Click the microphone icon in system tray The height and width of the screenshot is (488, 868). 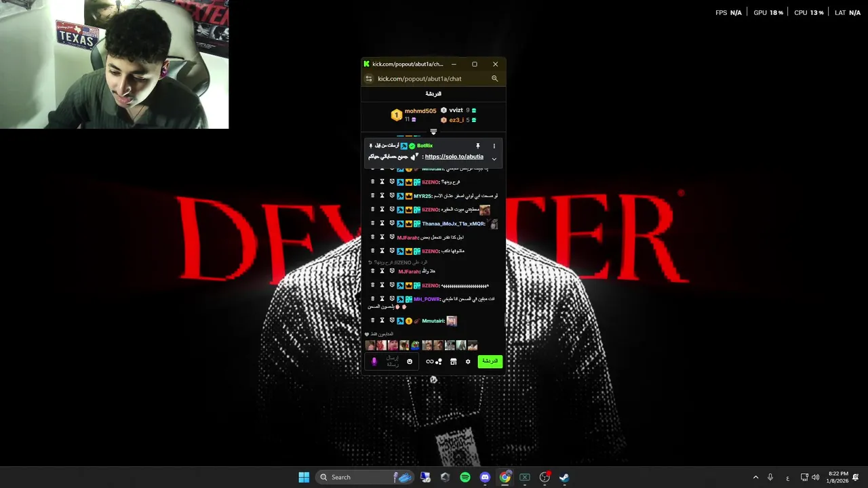[x=770, y=477]
